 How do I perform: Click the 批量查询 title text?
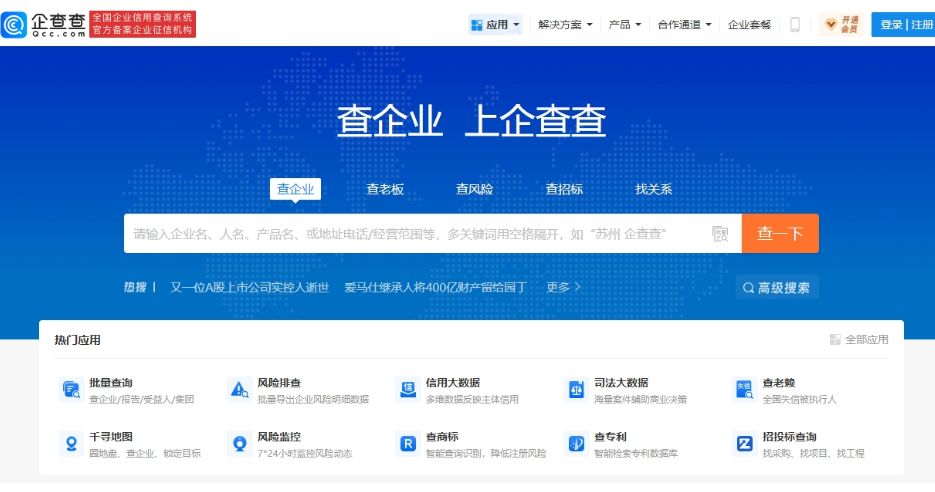[x=111, y=383]
